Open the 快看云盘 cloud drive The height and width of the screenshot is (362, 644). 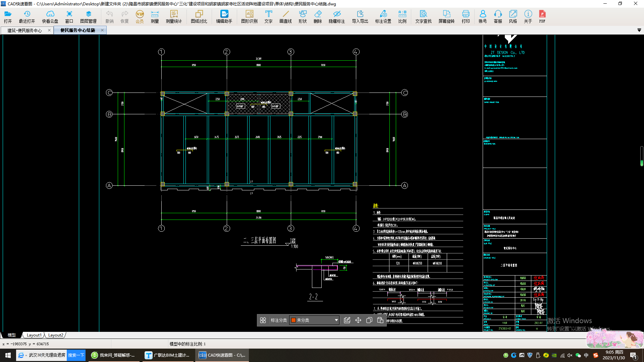coord(50,16)
